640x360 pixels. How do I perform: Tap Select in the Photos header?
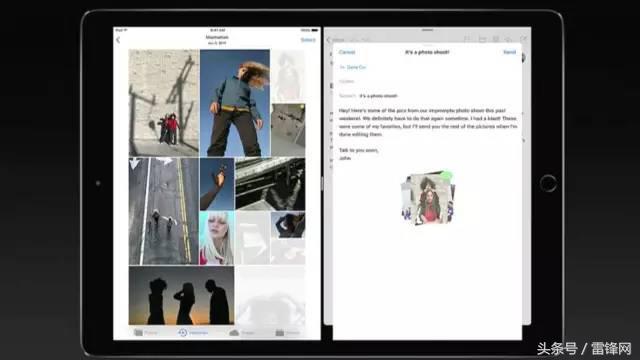click(308, 40)
